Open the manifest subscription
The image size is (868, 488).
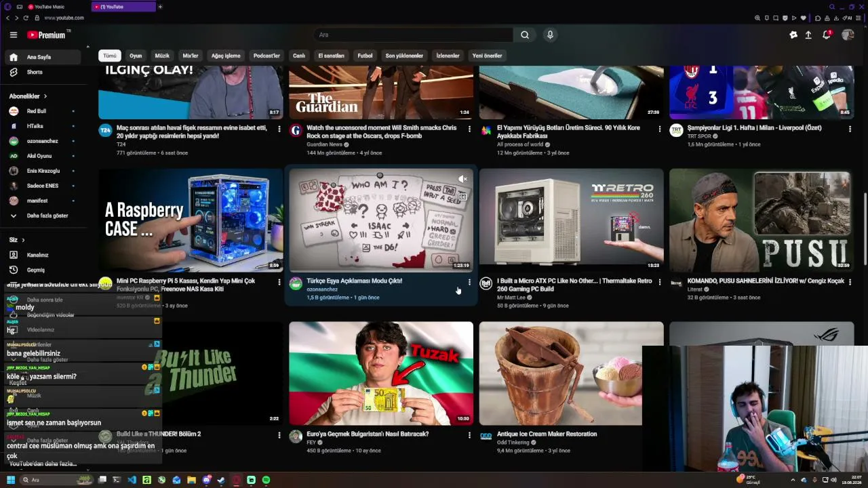click(x=44, y=201)
